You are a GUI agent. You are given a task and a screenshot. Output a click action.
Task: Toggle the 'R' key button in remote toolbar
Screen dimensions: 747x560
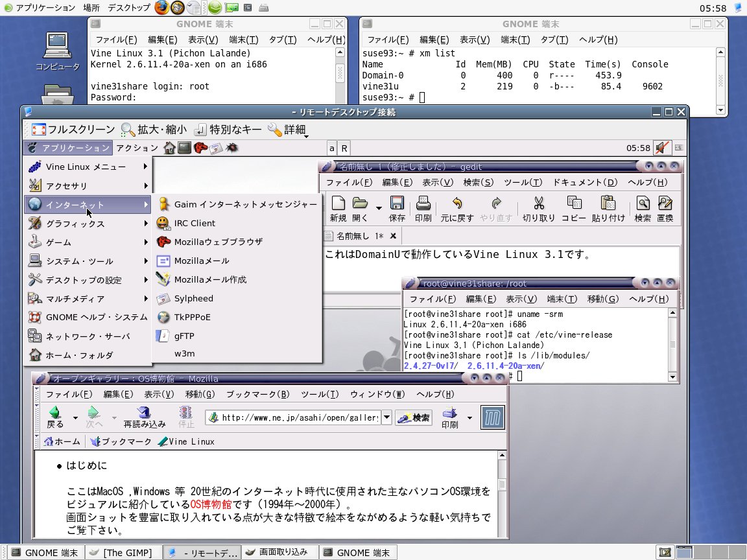click(344, 148)
